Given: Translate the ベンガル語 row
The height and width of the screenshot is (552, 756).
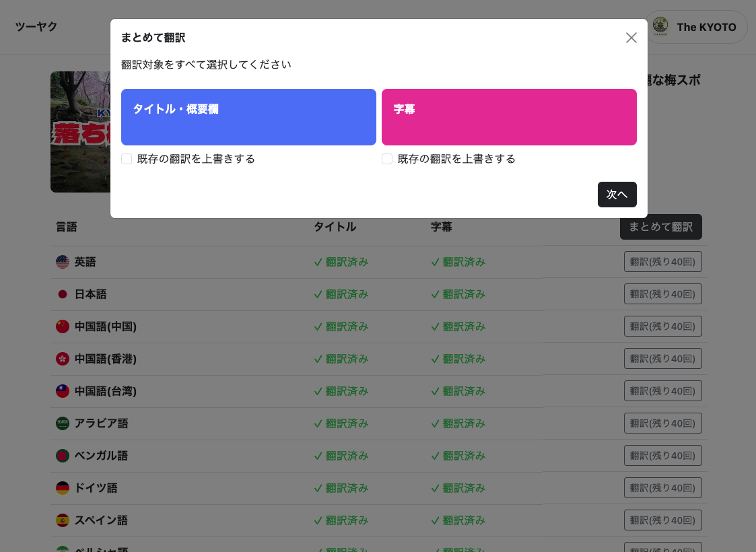Looking at the screenshot, I should pyautogui.click(x=662, y=456).
